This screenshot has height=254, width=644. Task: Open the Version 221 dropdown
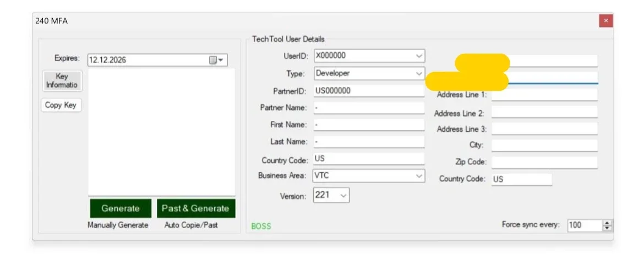tap(343, 195)
